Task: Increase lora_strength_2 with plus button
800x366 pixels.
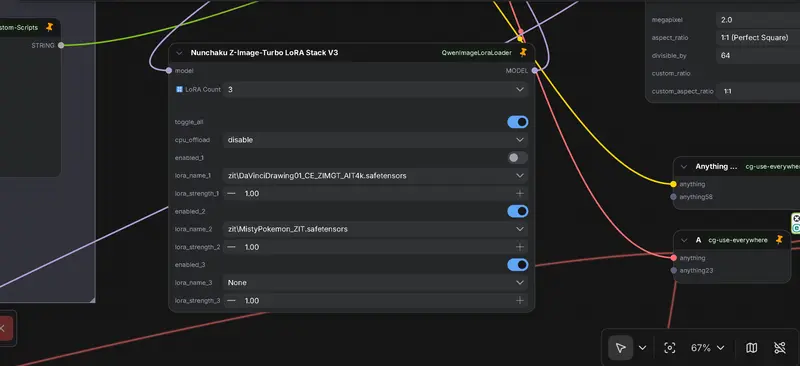Action: tap(519, 247)
